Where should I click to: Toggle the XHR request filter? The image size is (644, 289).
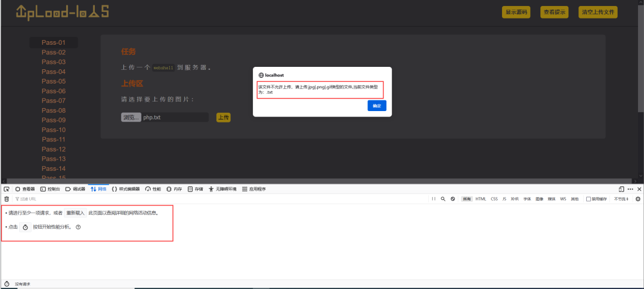[515, 199]
